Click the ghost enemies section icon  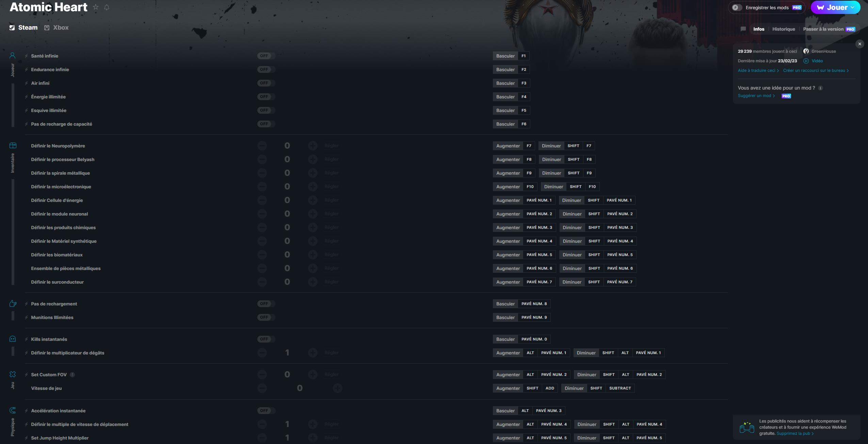click(13, 339)
